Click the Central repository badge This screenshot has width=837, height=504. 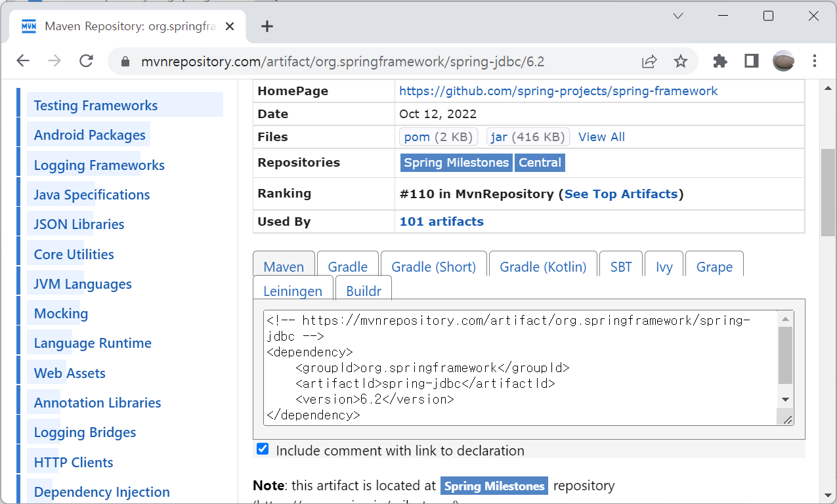(540, 163)
